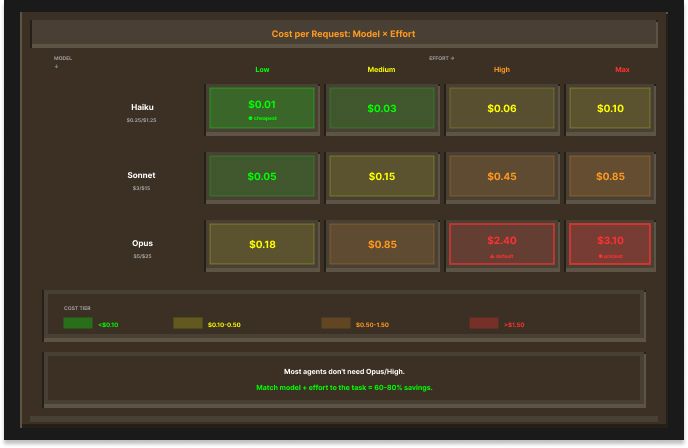Image resolution: width=688 pixels, height=448 pixels.
Task: Click the green under $0.10 legend swatch
Action: point(78,323)
